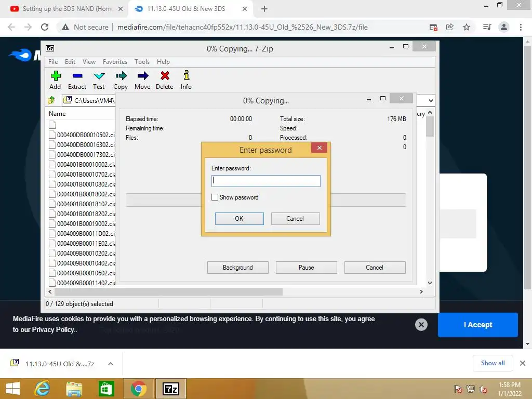Screen dimensions: 532x399
Task: Select file 000400DB00010502.cia
Action: point(82,135)
